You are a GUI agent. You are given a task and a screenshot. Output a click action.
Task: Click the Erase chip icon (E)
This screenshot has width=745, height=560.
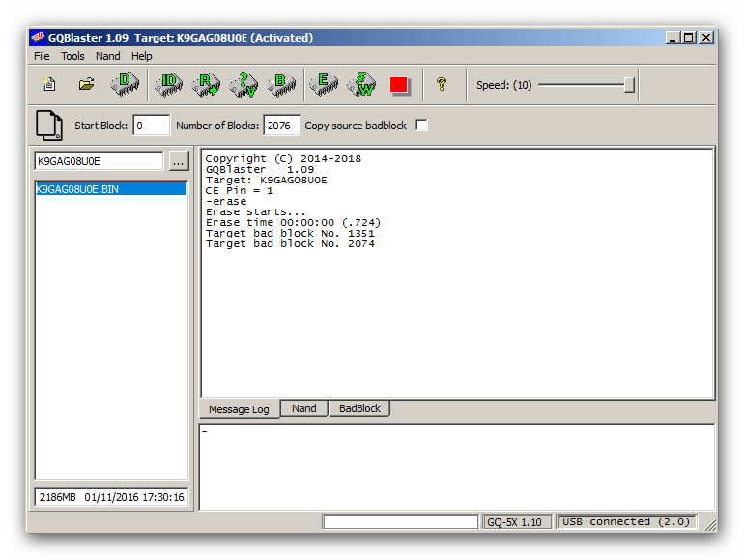pyautogui.click(x=324, y=85)
